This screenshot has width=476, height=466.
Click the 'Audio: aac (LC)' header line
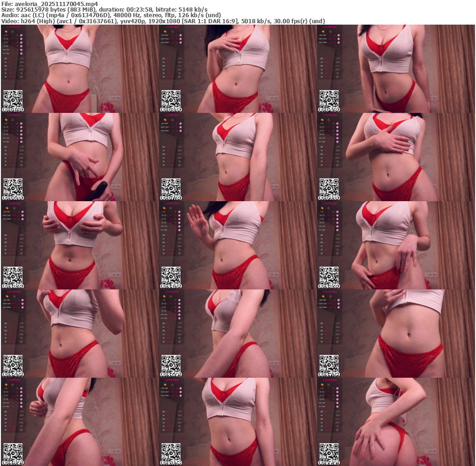(111, 15)
